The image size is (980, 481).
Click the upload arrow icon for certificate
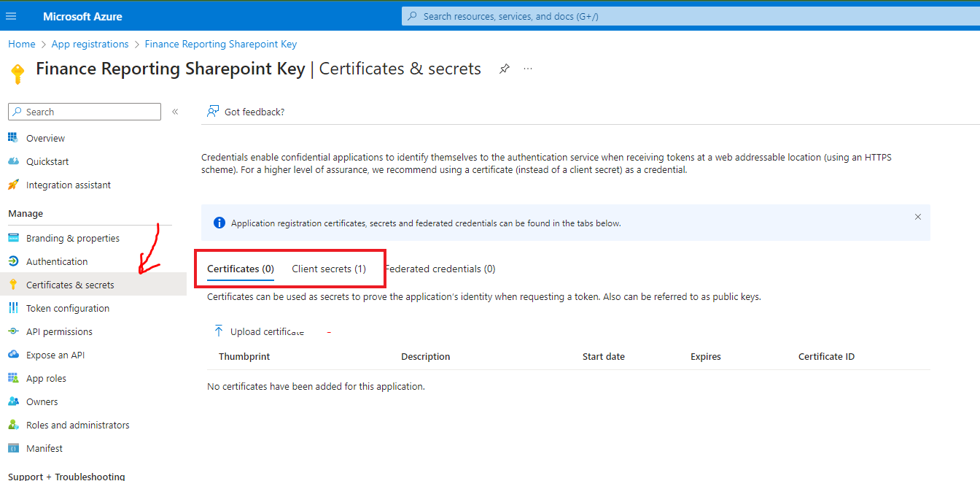(219, 331)
